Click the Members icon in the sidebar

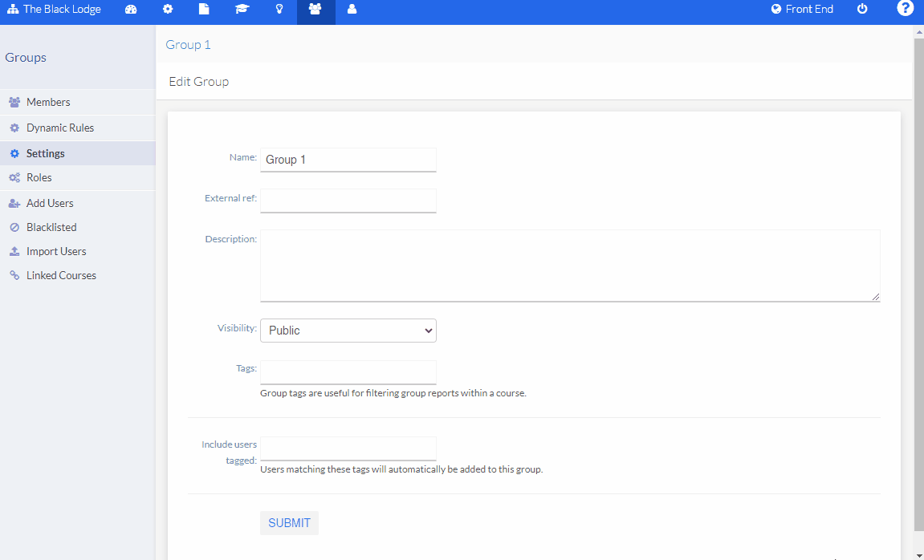(14, 101)
